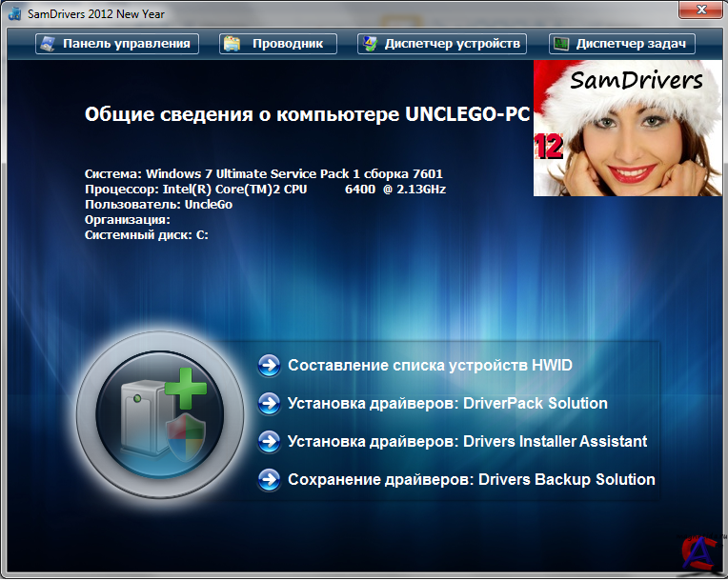Choose "Установка драйверов: Drivers Installer Assistant"
728x581 pixels.
(x=467, y=442)
